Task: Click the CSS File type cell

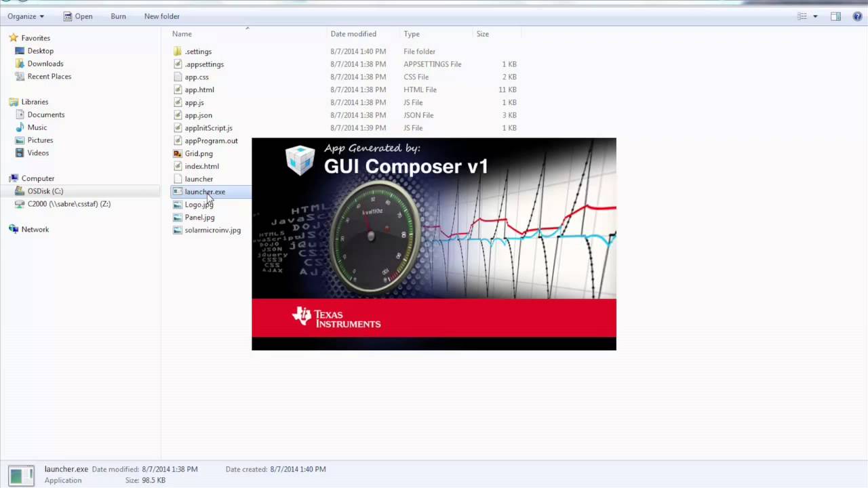Action: coord(416,77)
